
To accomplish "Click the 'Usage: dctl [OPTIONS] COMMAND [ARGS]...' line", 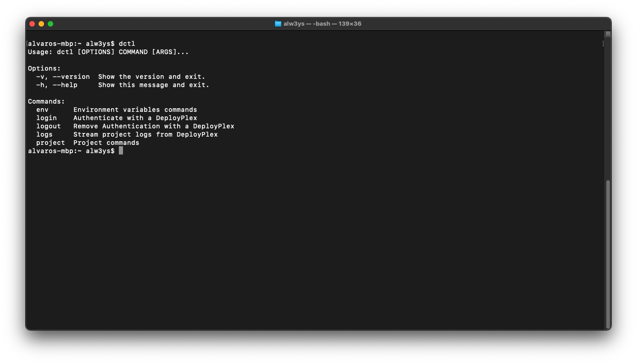I will click(108, 52).
